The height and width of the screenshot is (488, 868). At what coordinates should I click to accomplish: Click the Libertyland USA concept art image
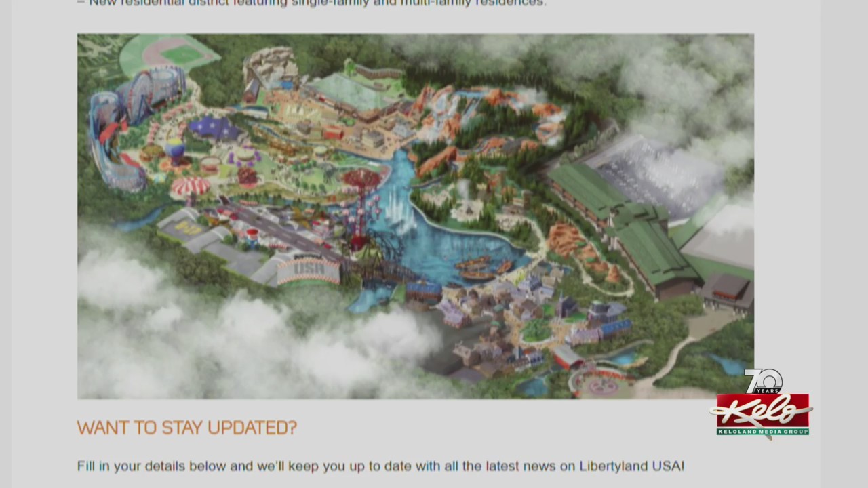[415, 217]
